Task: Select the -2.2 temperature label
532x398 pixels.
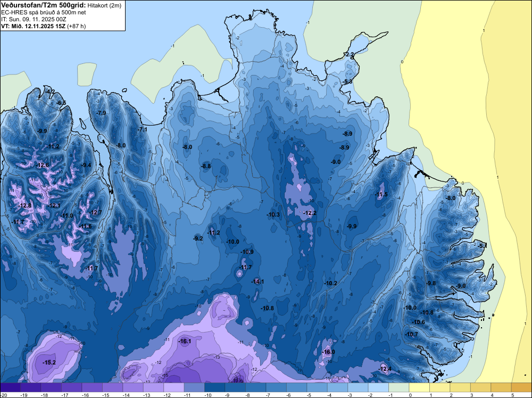Action: coord(349,55)
